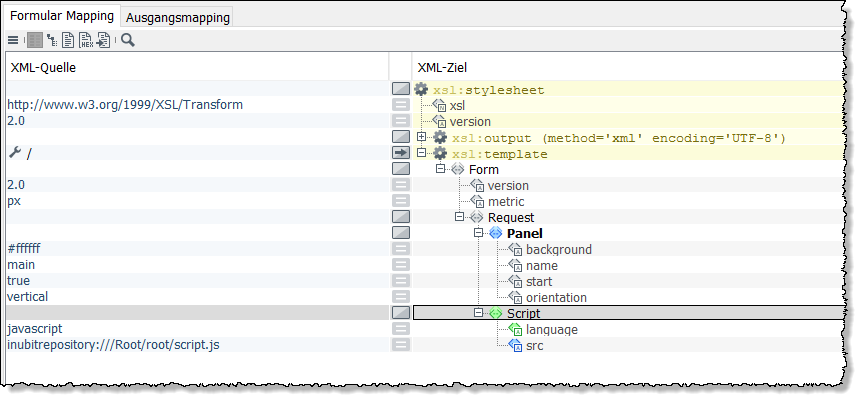Click the inubitrepository script.js source value
The height and width of the screenshot is (404, 864).
(x=113, y=345)
